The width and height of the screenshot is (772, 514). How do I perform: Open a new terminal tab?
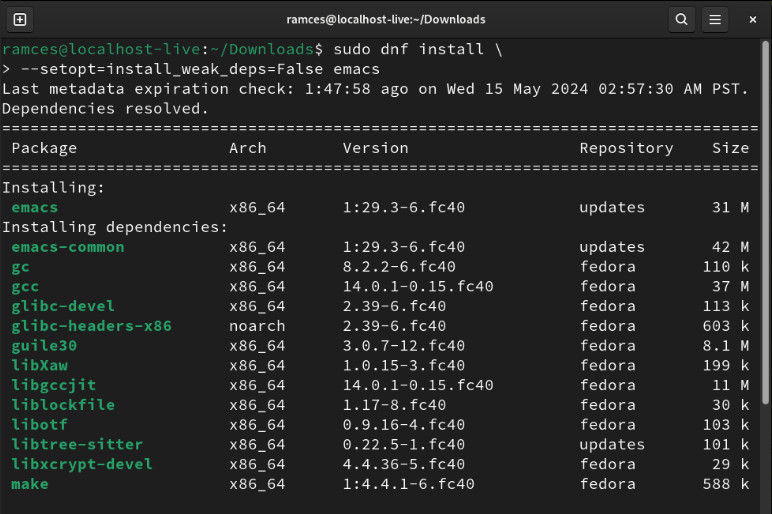click(x=20, y=20)
